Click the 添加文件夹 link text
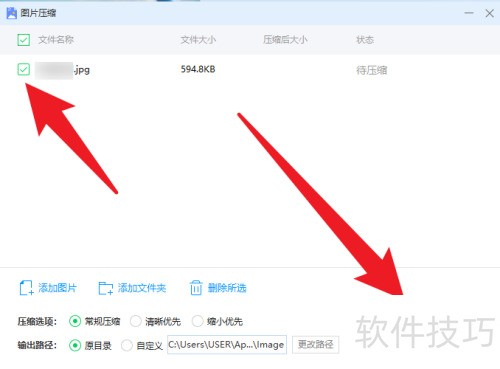 [142, 288]
